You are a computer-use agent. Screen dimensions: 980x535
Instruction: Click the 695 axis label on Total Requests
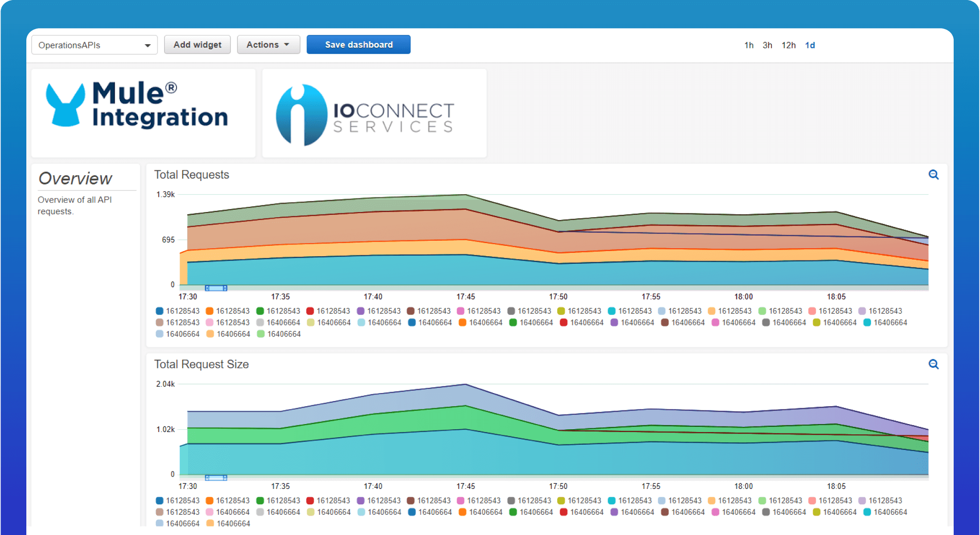[168, 240]
